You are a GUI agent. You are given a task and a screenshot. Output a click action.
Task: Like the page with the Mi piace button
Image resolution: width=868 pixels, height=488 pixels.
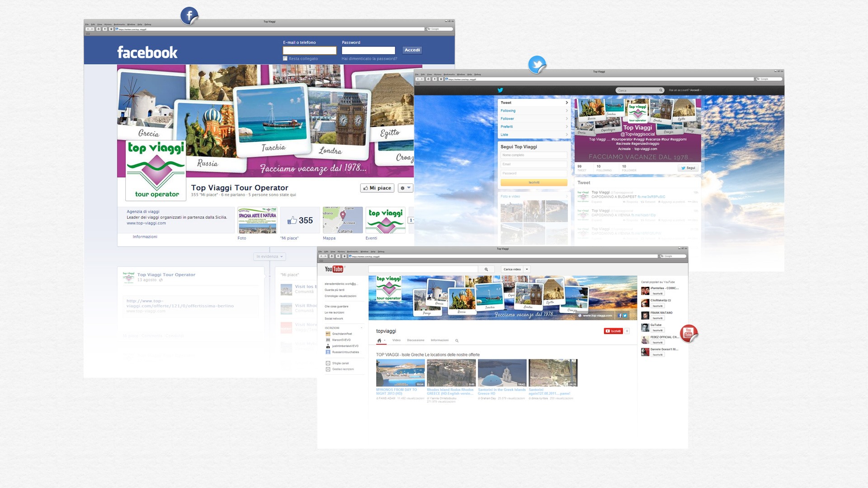[377, 188]
